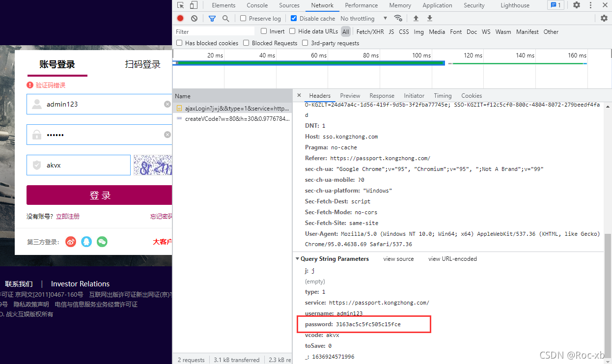
Task: Open the DevTools settings gear
Action: tap(577, 5)
